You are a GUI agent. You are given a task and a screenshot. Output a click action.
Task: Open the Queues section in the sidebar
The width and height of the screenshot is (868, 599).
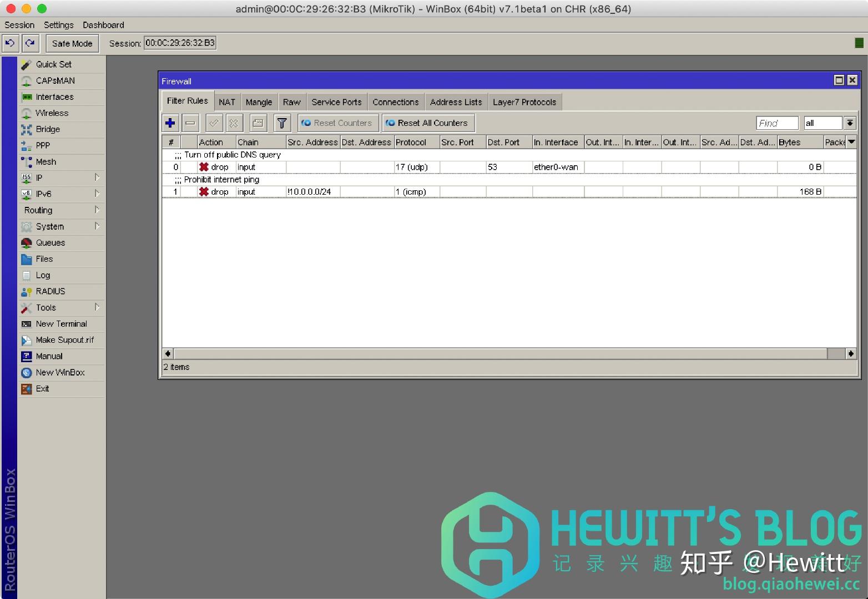tap(51, 242)
